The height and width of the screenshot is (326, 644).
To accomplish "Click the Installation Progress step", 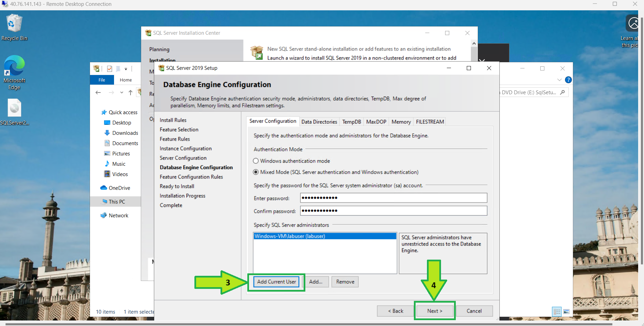I will pyautogui.click(x=182, y=196).
